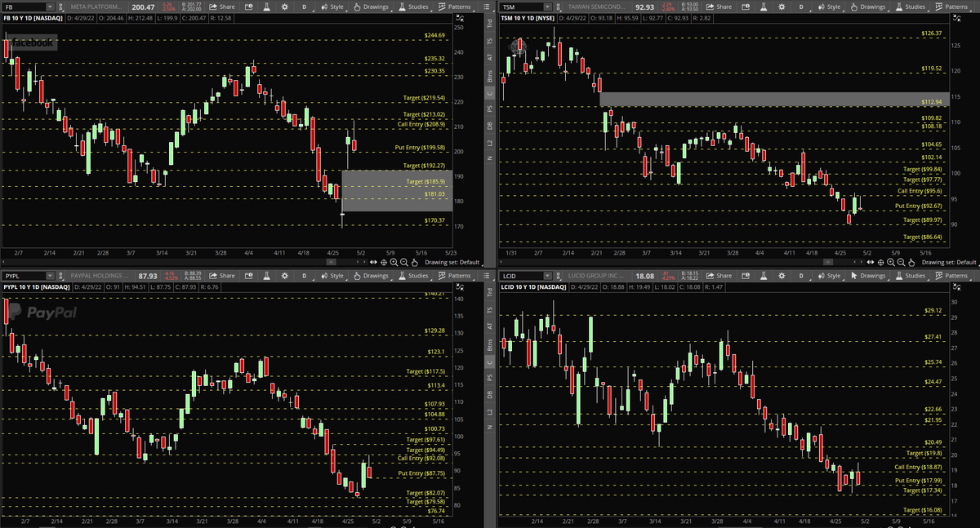Image resolution: width=980 pixels, height=528 pixels.
Task: Open the list menu icon after FB Patterns
Action: tap(488, 7)
